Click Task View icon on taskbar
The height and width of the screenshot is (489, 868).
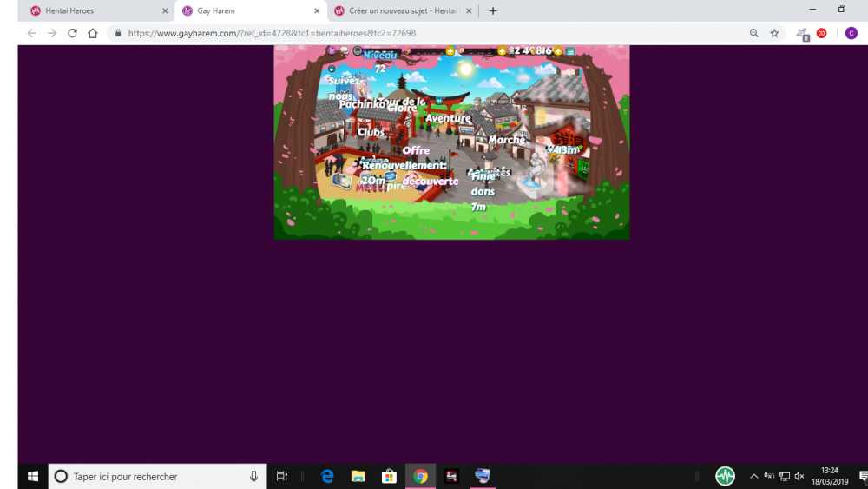tap(281, 476)
